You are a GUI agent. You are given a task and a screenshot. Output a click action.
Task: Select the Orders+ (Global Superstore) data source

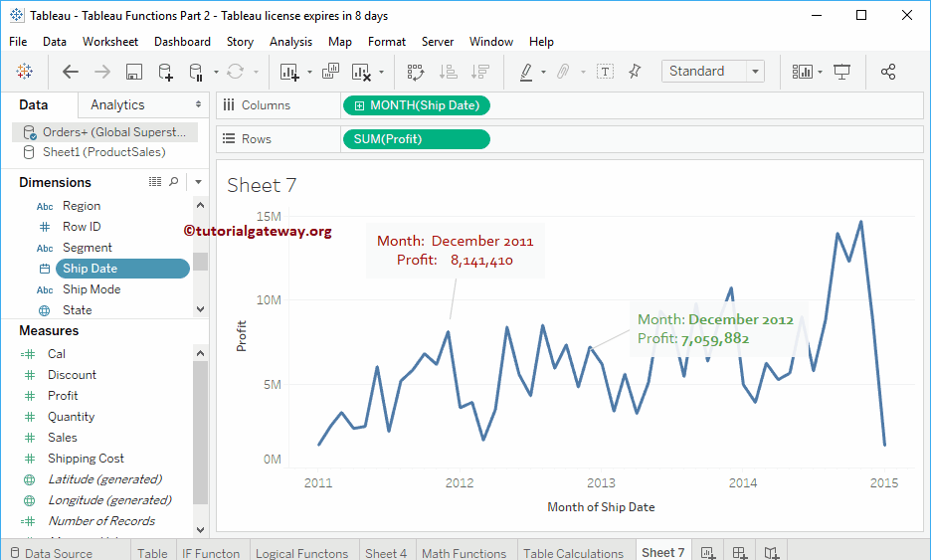105,132
